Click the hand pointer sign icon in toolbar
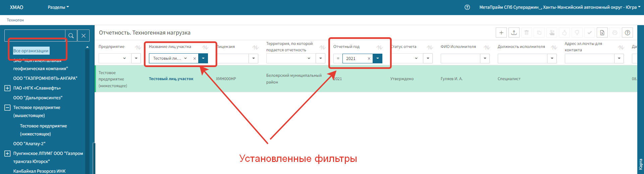 pos(552,33)
